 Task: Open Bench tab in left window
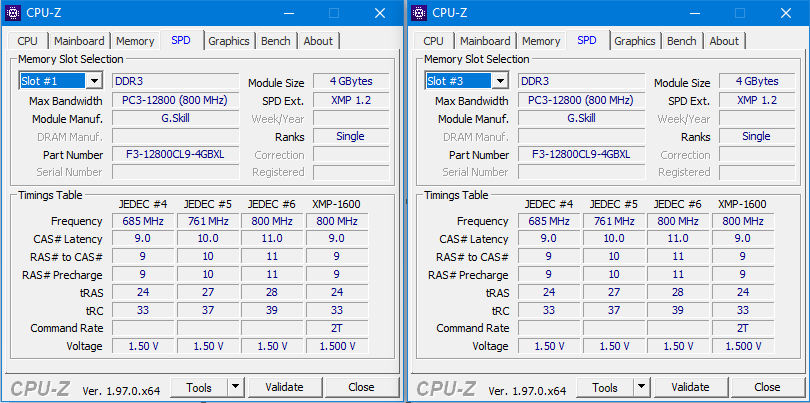pyautogui.click(x=276, y=41)
